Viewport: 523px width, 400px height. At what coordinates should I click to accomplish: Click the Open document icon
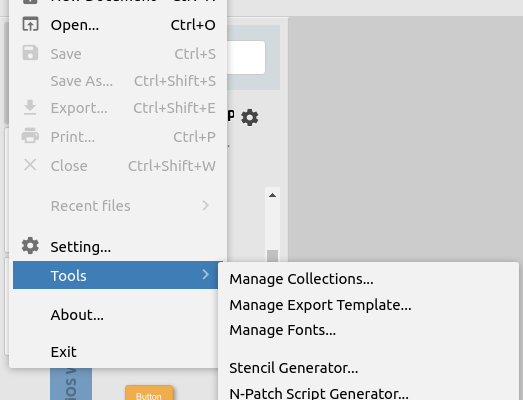pyautogui.click(x=30, y=24)
